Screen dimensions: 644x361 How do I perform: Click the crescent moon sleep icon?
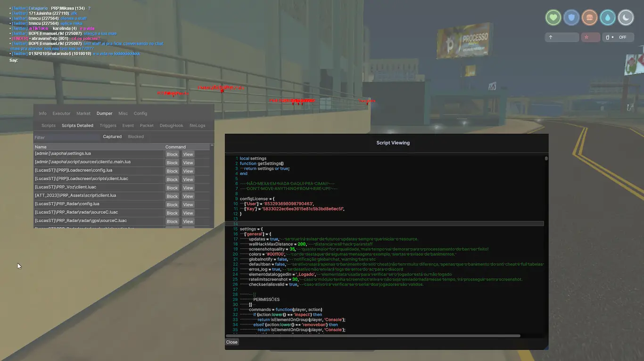626,17
